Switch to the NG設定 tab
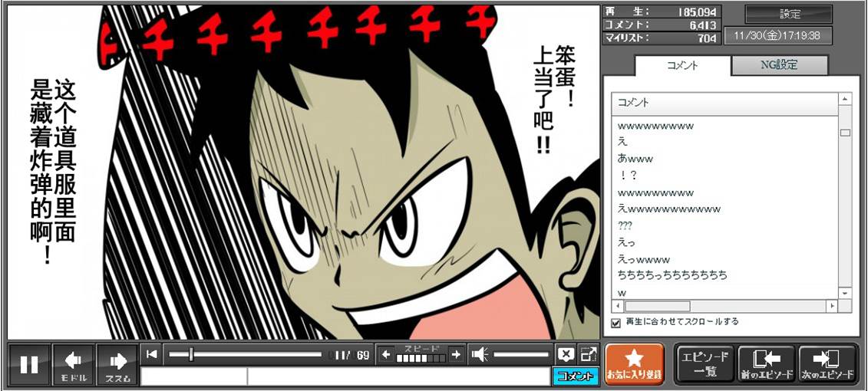This screenshot has height=391, width=868. pyautogui.click(x=779, y=65)
